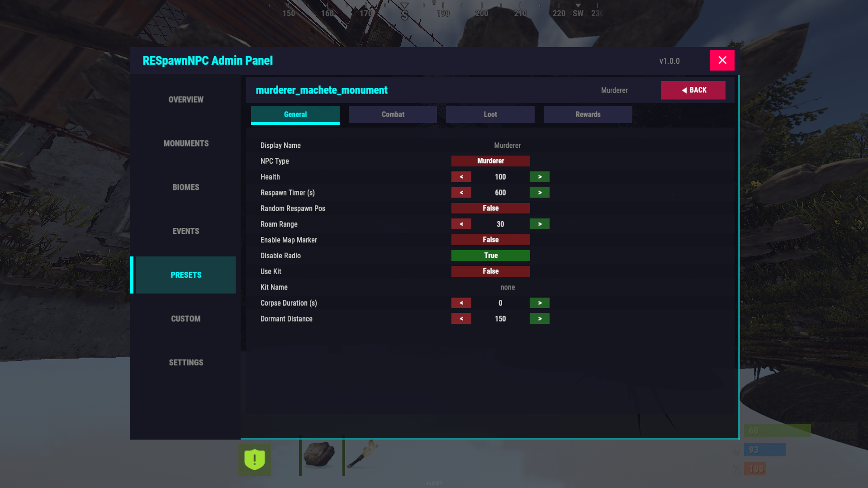Go back using the BACK button
Screen dimensions: 868x488
(693, 90)
